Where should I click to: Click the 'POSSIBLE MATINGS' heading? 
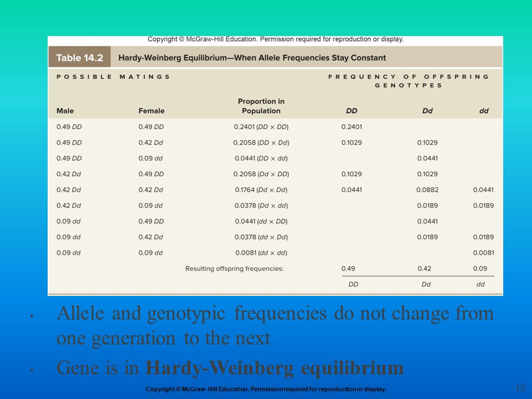coord(113,76)
